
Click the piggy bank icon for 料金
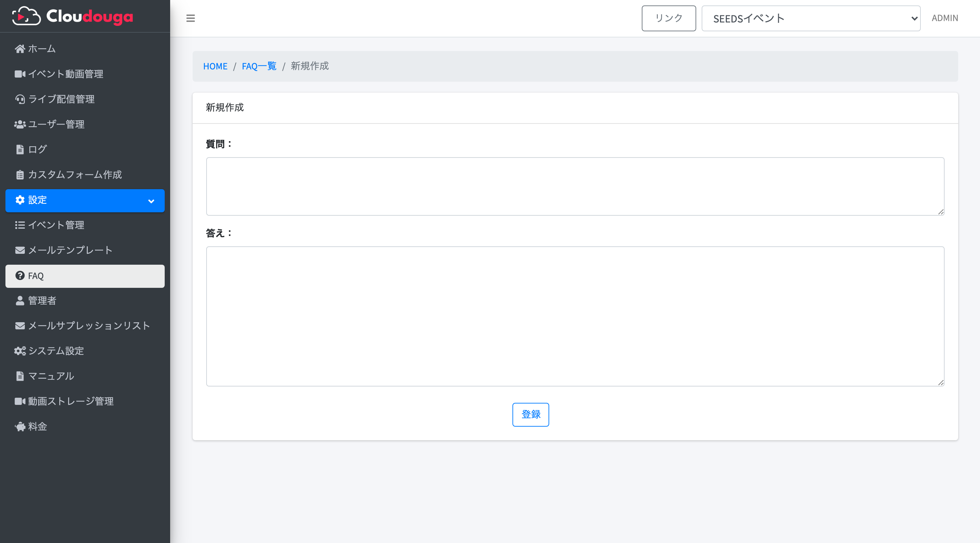pyautogui.click(x=20, y=427)
